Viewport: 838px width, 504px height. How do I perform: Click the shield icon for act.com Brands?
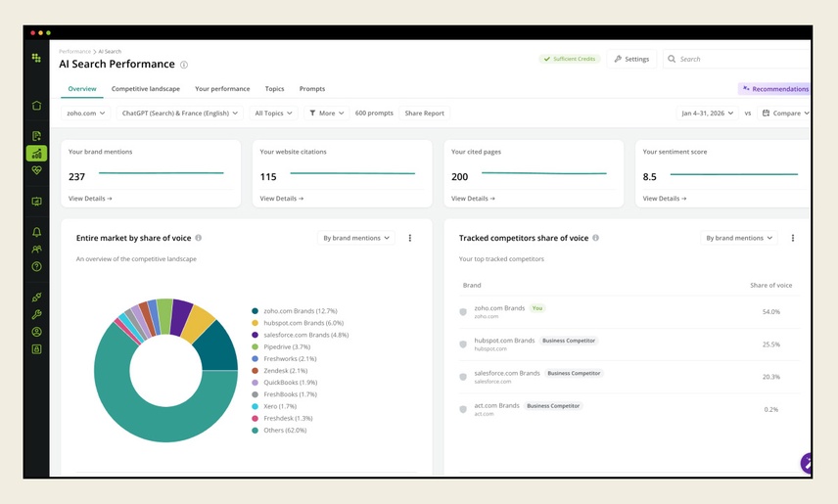pyautogui.click(x=463, y=410)
